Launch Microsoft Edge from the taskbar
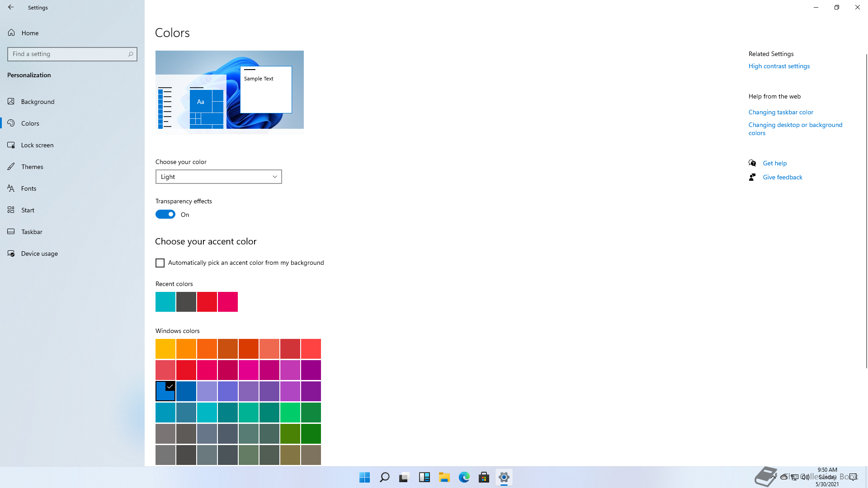The height and width of the screenshot is (488, 868). pos(464,477)
